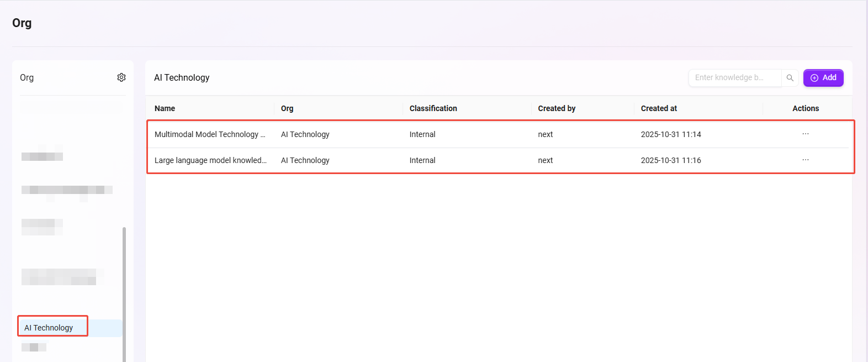The image size is (868, 362).
Task: Click Internal classification in second row
Action: pyautogui.click(x=422, y=160)
